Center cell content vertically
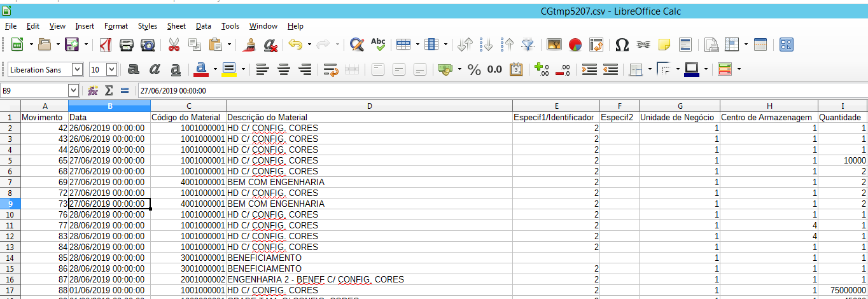 (399, 69)
